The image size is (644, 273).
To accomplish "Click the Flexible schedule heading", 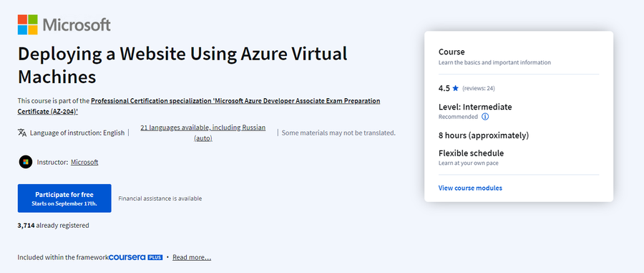I will [x=471, y=153].
